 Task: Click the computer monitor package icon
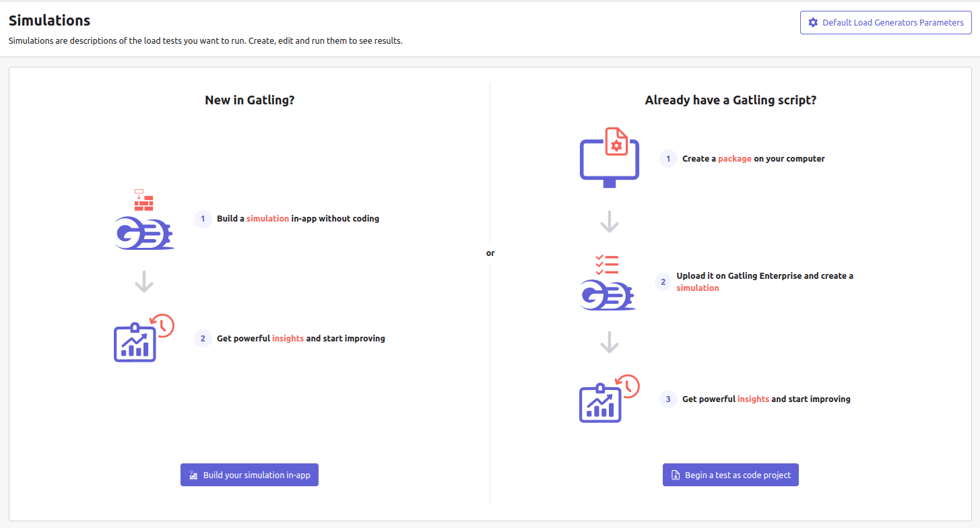pos(610,158)
